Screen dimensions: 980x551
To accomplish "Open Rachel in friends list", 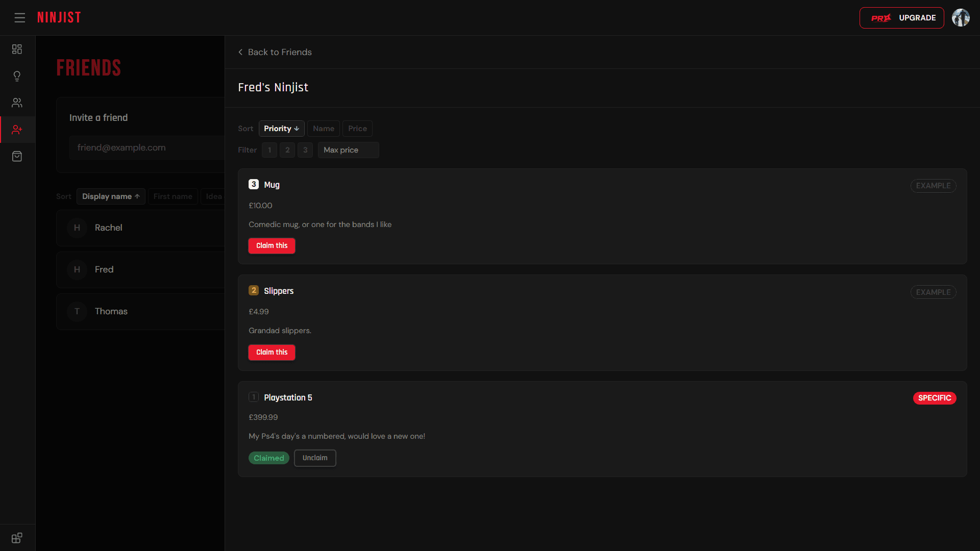I will coord(140,228).
